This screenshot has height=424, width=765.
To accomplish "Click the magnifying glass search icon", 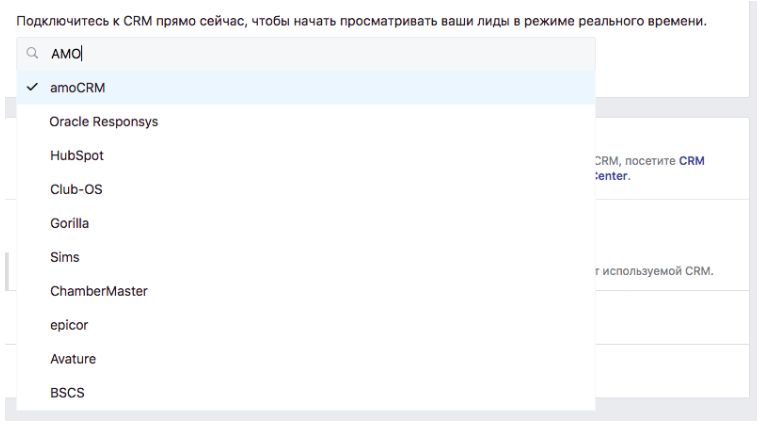I will (x=32, y=53).
